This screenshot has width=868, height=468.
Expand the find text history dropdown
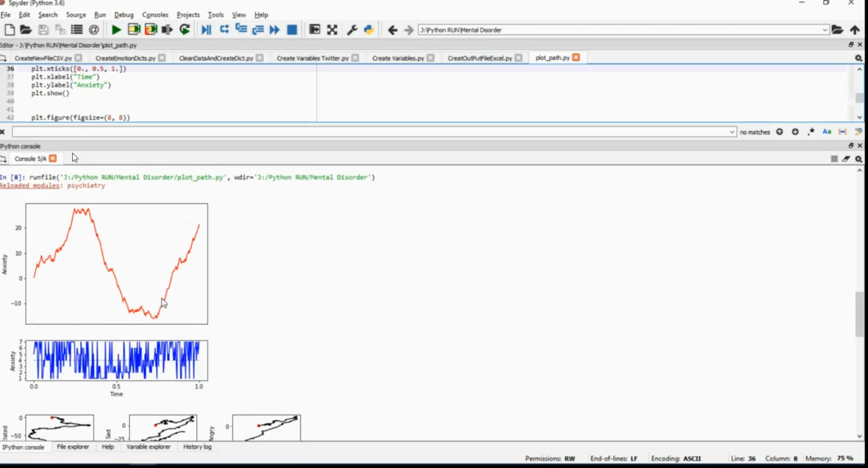732,132
